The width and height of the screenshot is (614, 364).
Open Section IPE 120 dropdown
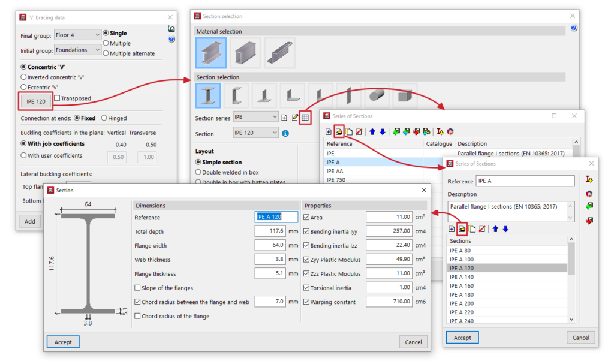pyautogui.click(x=255, y=133)
